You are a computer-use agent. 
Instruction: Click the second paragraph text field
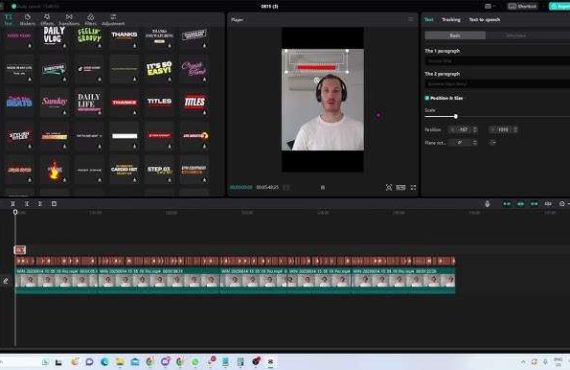(x=497, y=84)
